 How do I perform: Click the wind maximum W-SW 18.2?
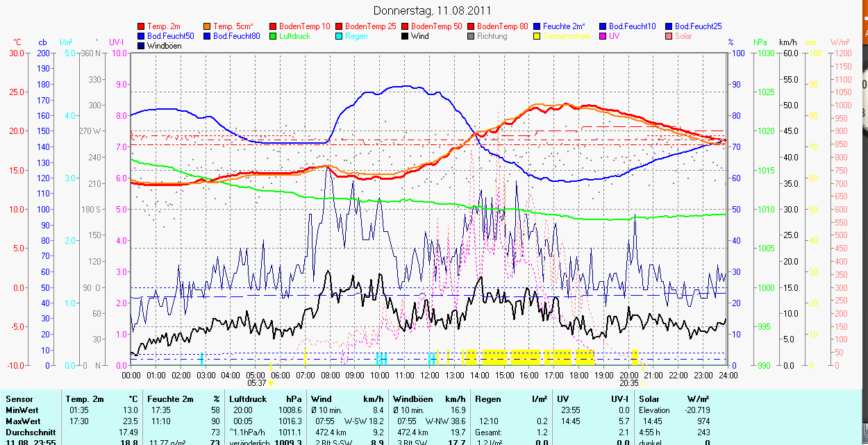coord(364,421)
